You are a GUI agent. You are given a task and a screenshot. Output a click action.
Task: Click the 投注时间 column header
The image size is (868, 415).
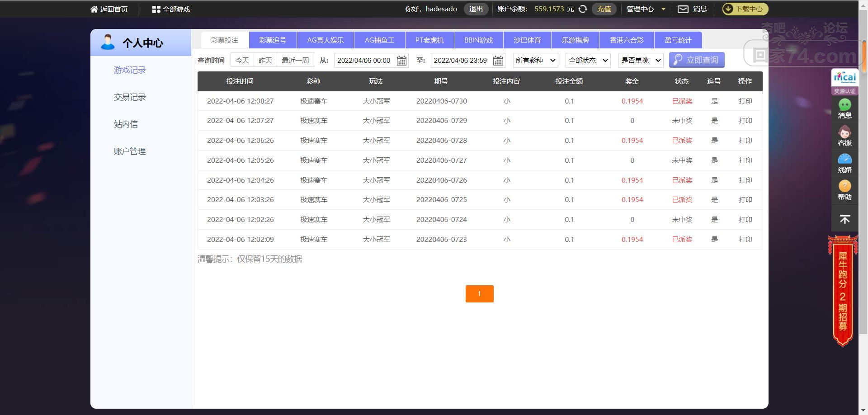point(240,81)
